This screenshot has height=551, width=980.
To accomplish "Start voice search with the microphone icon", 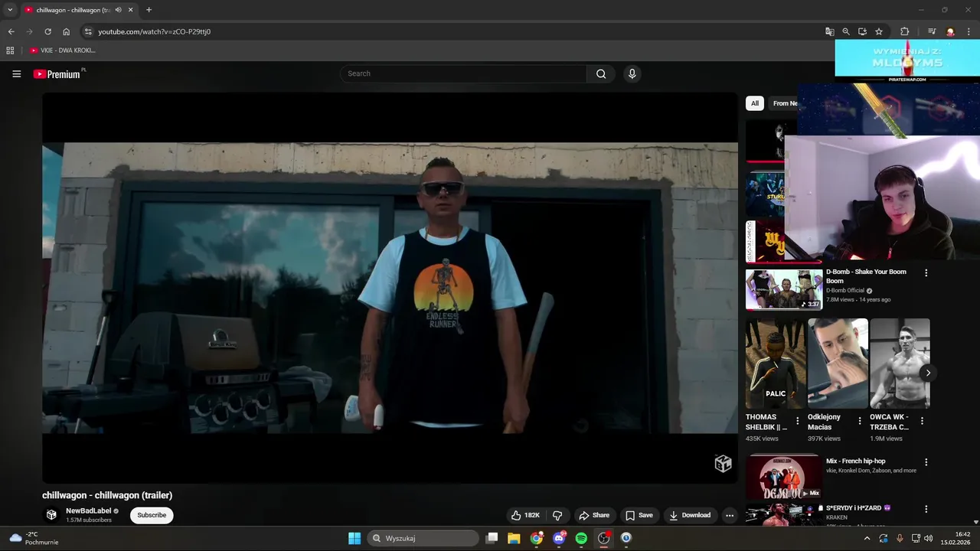I will tap(632, 73).
